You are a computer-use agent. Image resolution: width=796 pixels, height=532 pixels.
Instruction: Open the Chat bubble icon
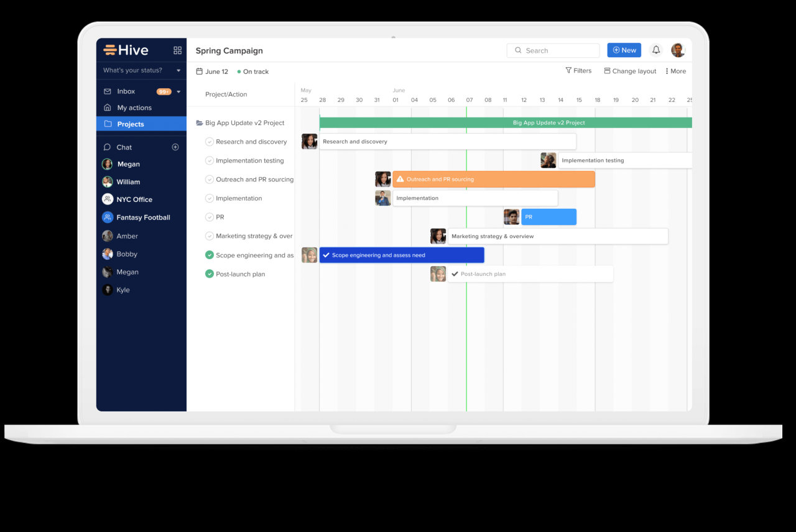pyautogui.click(x=107, y=147)
